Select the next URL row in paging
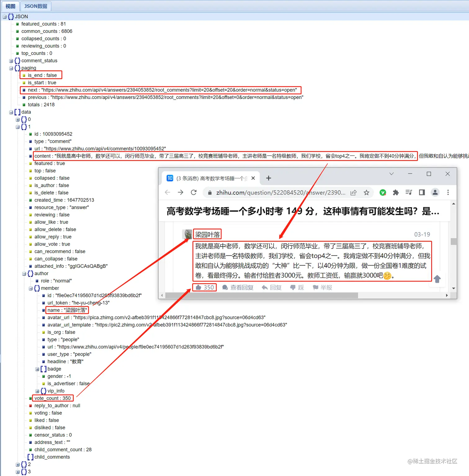The image size is (469, 476). pos(162,90)
